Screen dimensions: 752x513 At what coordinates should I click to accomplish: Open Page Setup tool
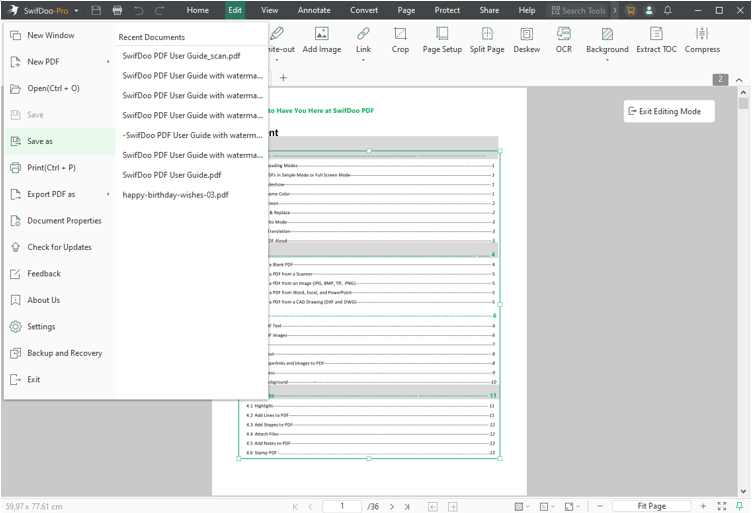(x=442, y=40)
